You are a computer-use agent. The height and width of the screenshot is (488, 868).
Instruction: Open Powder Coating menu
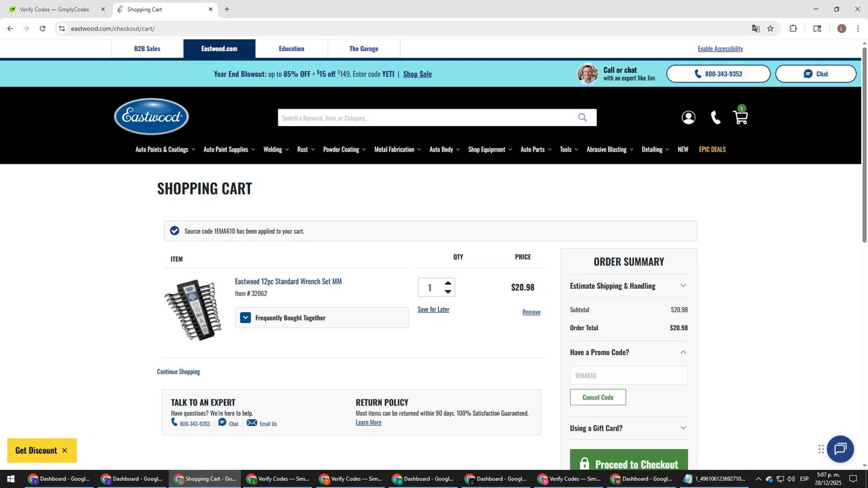(344, 149)
